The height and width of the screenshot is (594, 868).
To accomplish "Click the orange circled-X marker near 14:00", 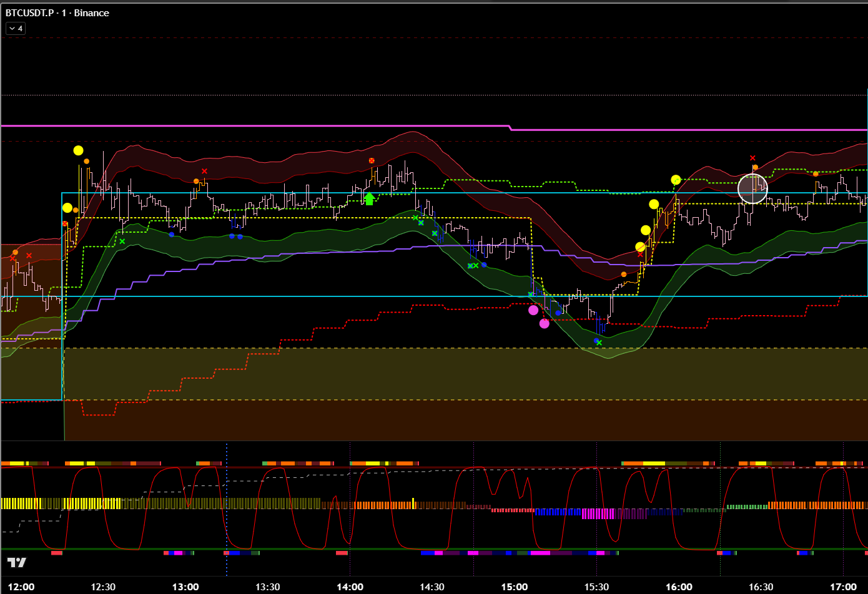I will 372,161.
